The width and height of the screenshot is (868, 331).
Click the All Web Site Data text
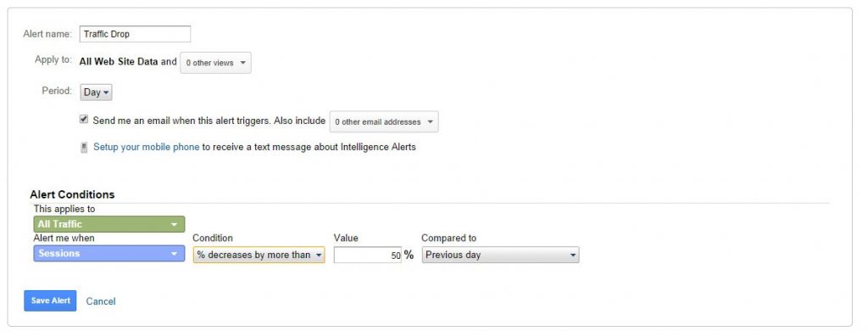[119, 62]
